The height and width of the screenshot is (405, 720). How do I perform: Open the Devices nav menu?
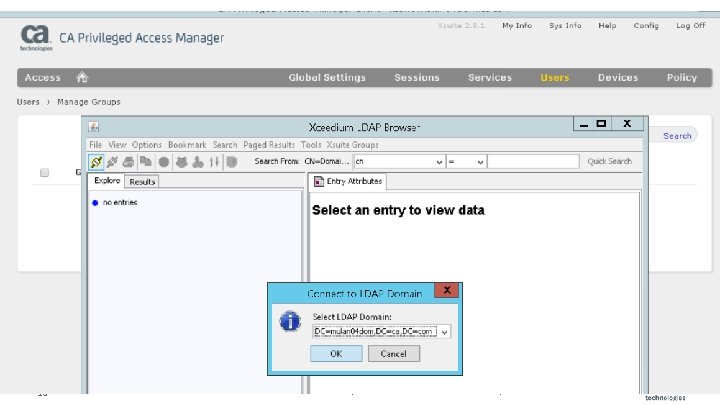(x=618, y=78)
